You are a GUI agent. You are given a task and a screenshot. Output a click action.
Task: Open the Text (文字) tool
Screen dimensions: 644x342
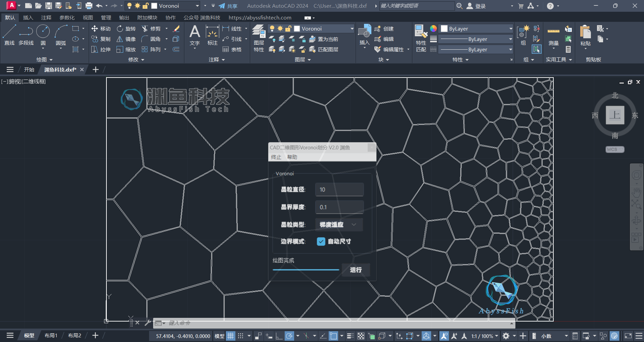(x=195, y=35)
